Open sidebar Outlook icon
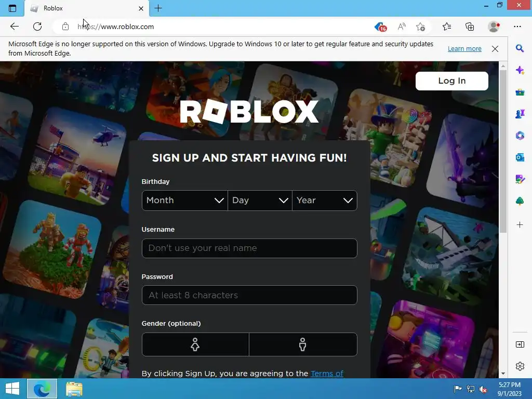532x399 pixels. coord(520,157)
